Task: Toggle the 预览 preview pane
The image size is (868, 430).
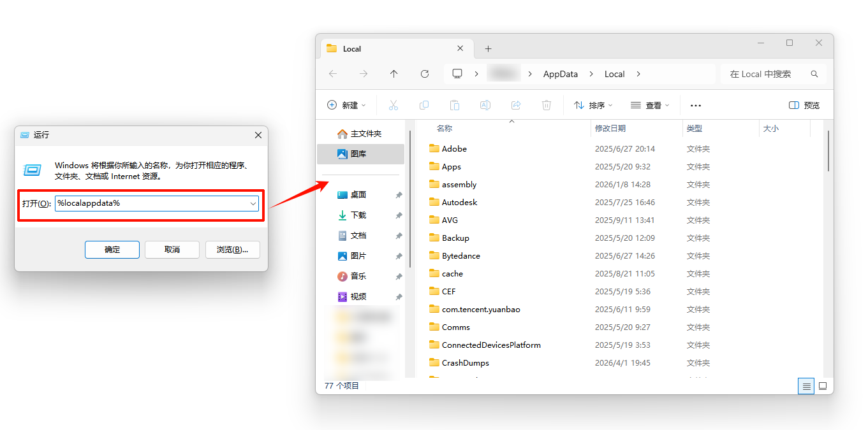Action: [x=804, y=105]
